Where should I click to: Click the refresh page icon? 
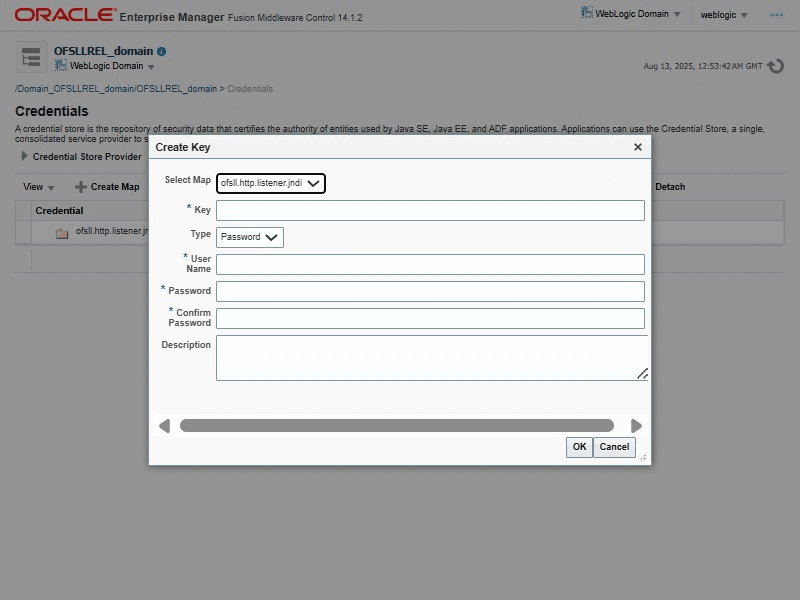point(776,66)
